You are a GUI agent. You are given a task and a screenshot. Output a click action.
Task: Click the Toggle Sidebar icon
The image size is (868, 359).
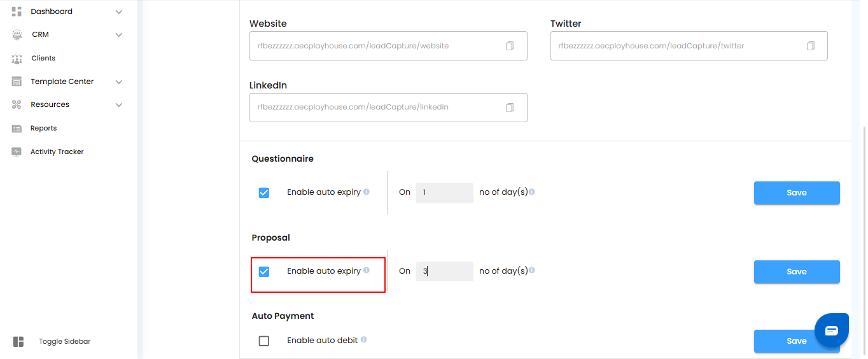pyautogui.click(x=18, y=342)
